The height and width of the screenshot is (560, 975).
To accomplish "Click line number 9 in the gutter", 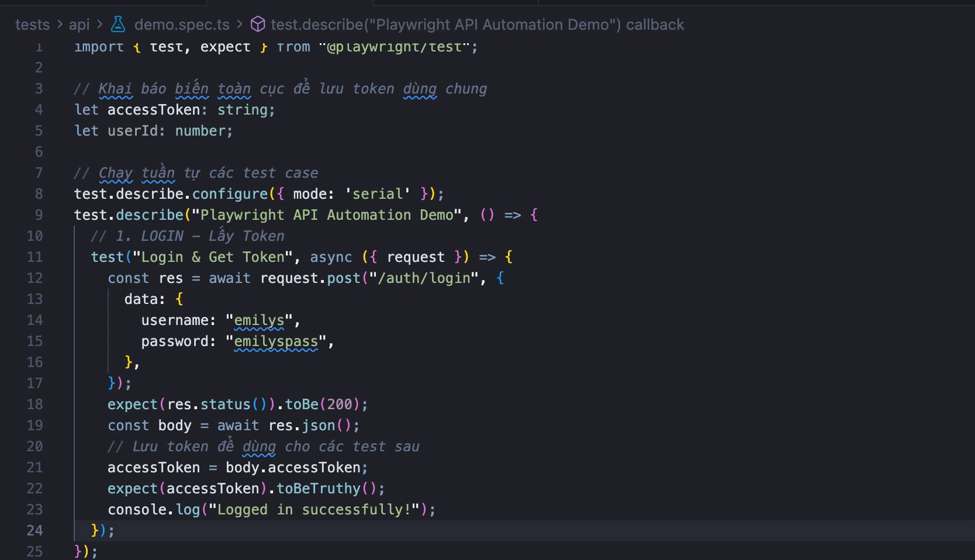I will tap(39, 215).
